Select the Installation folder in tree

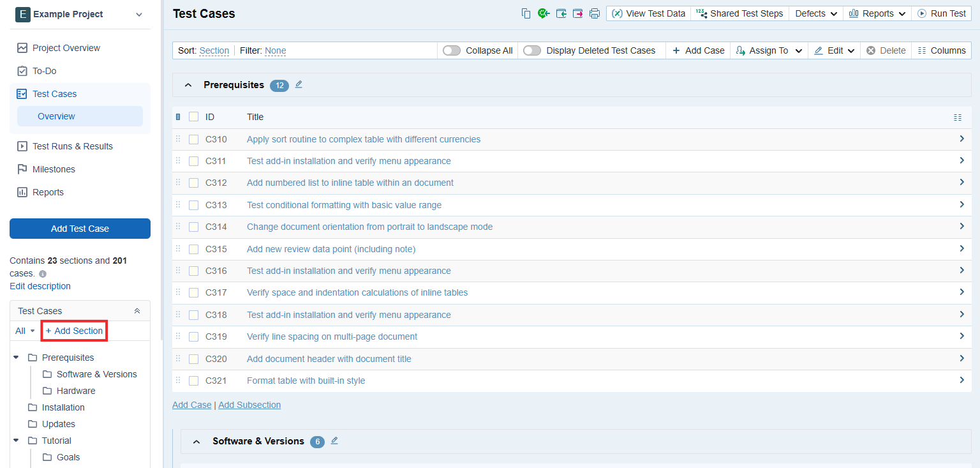[63, 407]
